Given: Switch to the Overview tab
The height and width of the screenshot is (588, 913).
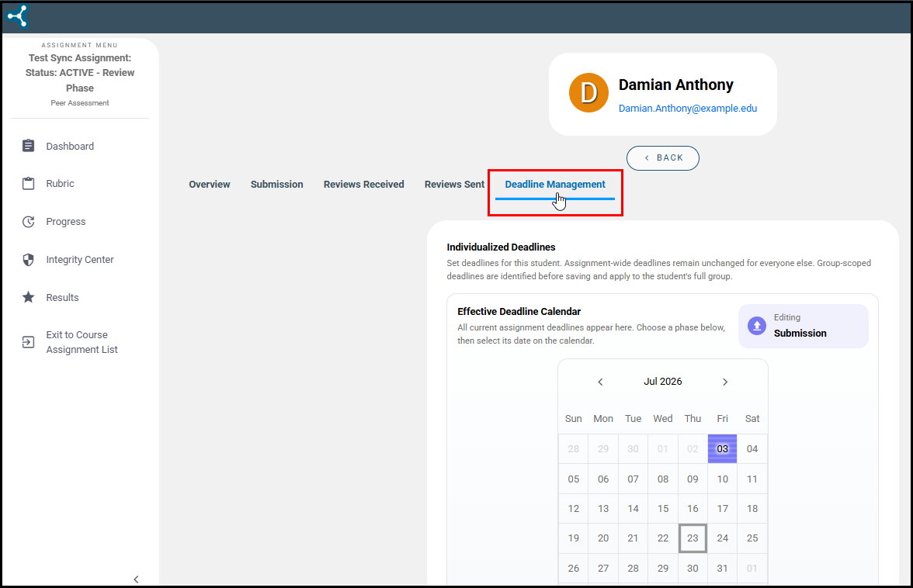Looking at the screenshot, I should coord(210,185).
